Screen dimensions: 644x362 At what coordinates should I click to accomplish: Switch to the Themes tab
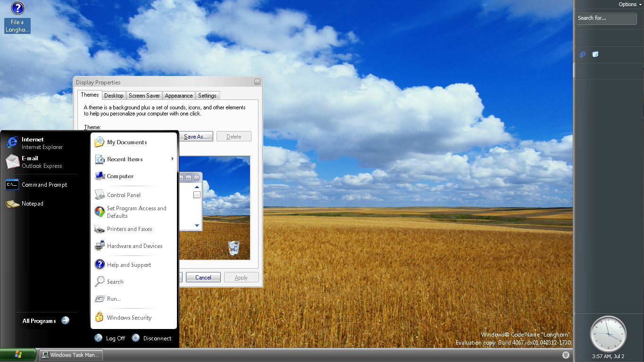point(90,95)
